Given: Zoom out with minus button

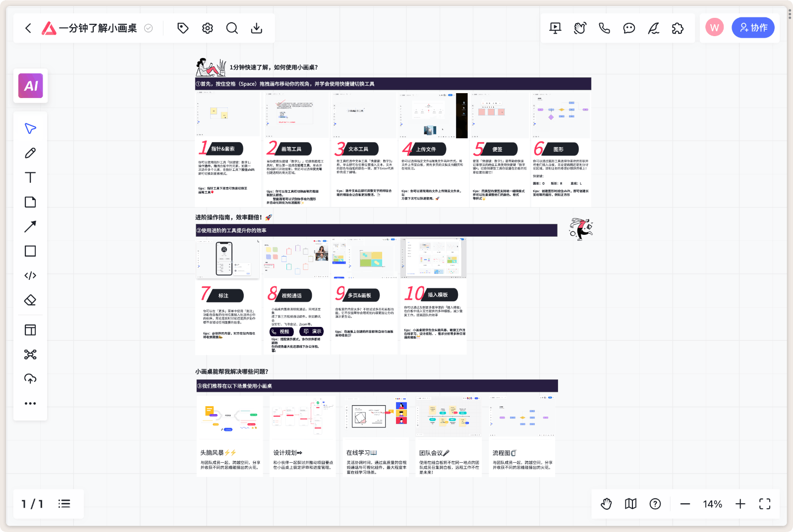Looking at the screenshot, I should pos(685,504).
